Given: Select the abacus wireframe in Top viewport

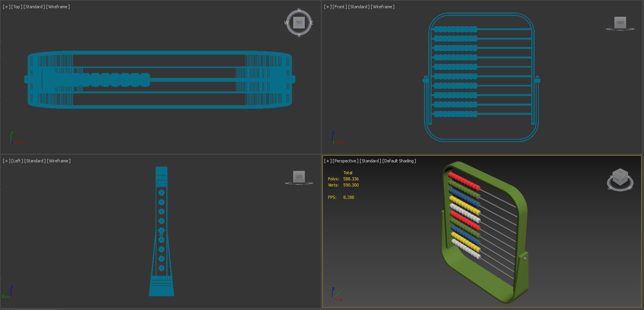Looking at the screenshot, I should click(x=160, y=80).
